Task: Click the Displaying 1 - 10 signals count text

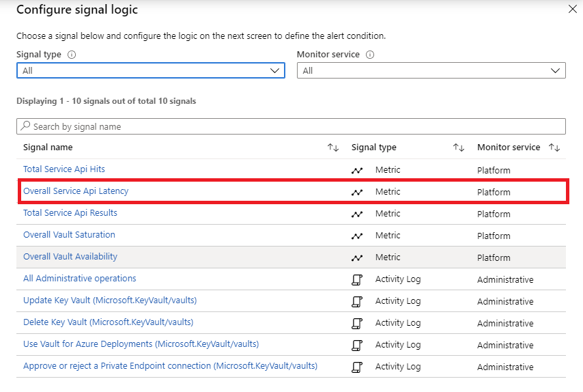Action: tap(106, 101)
